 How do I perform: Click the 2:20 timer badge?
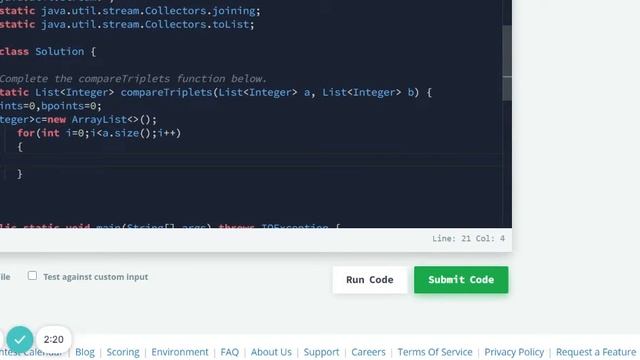pos(53,339)
